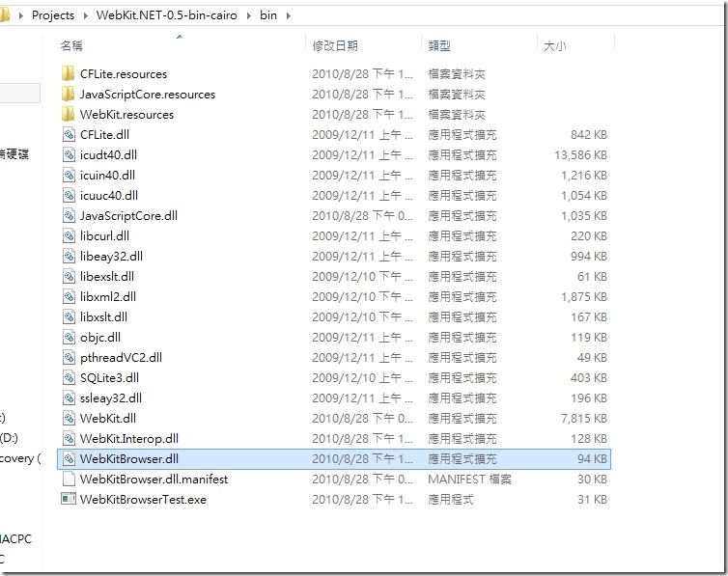The width and height of the screenshot is (728, 576).
Task: Click the WebKit.resources folder icon
Action: [68, 114]
